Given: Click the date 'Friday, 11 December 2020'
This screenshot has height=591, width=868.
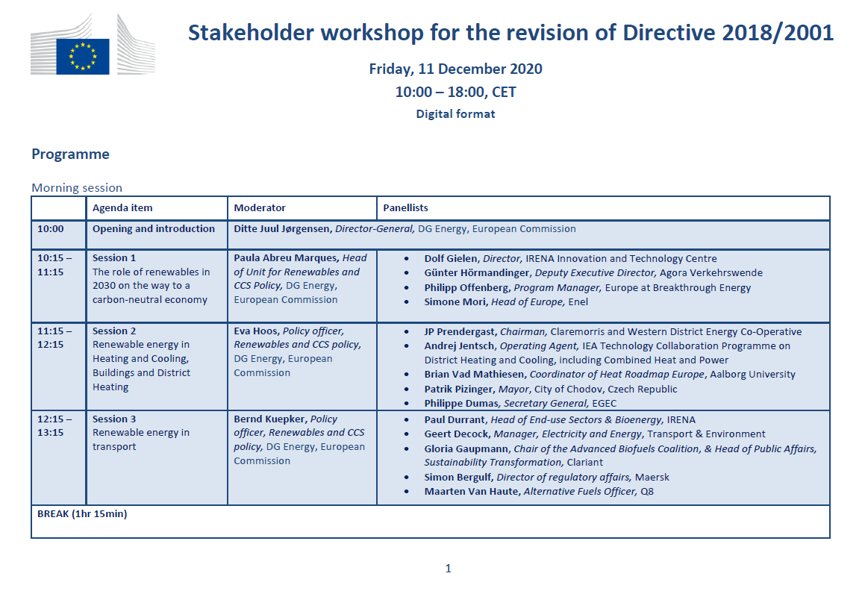Looking at the screenshot, I should point(455,69).
